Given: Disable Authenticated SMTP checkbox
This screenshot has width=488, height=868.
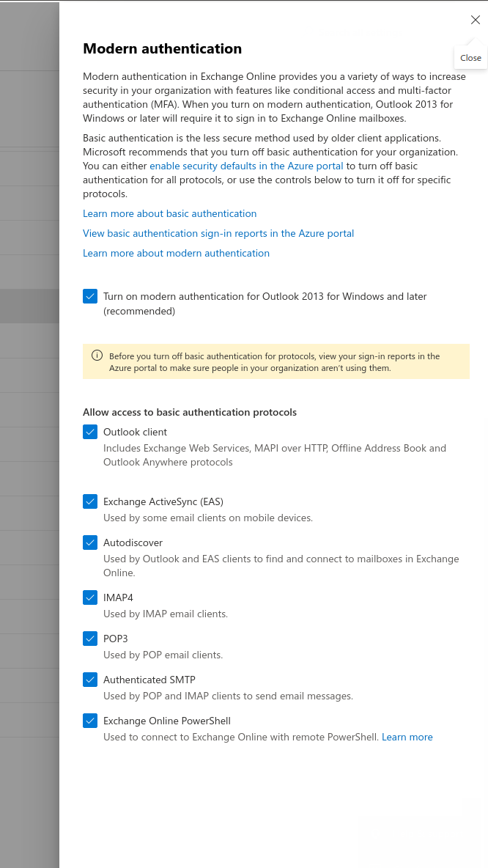Looking at the screenshot, I should tap(90, 680).
